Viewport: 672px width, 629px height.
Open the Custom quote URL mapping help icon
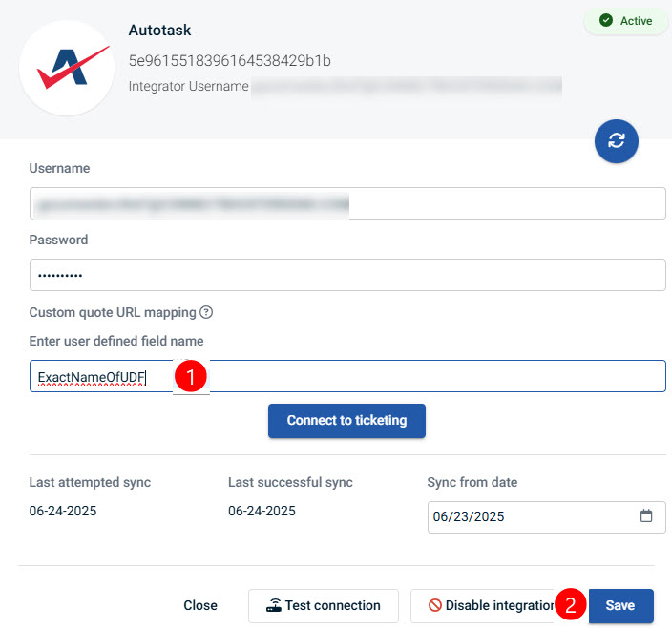coord(206,312)
